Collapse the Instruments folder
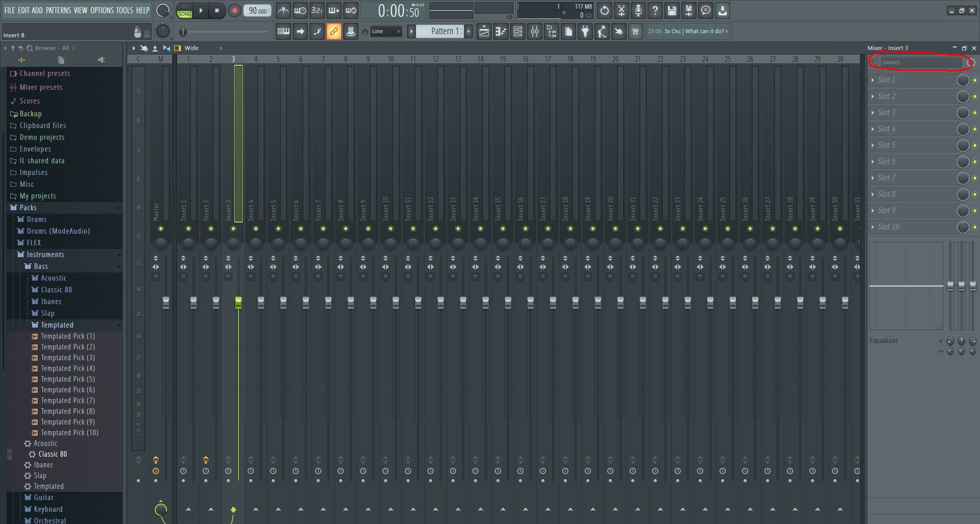The height and width of the screenshot is (524, 980). coord(45,255)
